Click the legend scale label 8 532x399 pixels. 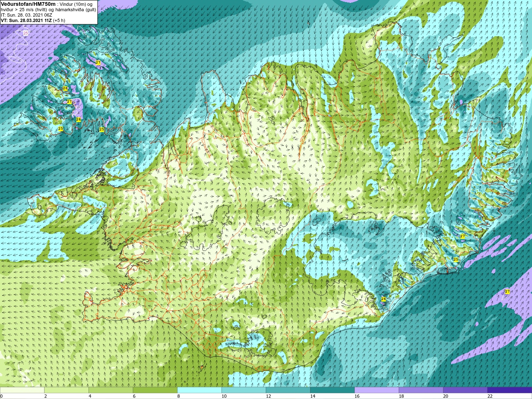pyautogui.click(x=179, y=396)
